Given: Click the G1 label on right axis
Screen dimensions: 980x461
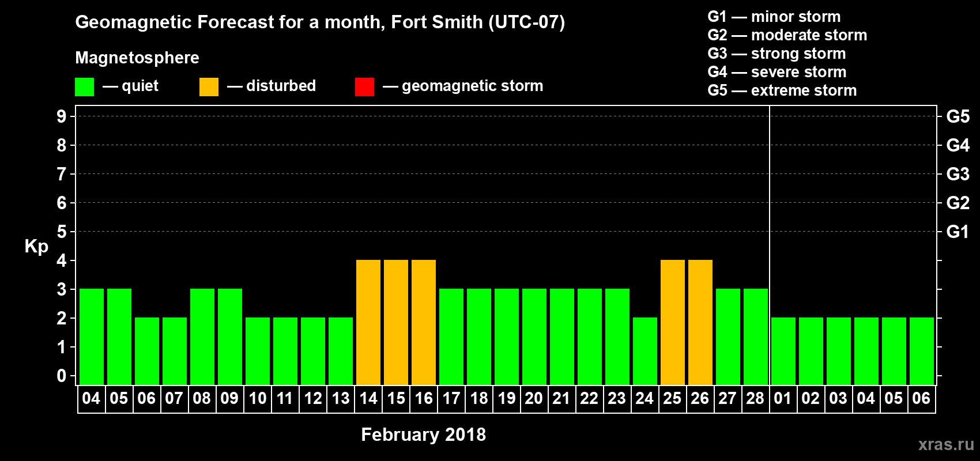Looking at the screenshot, I should 958,232.
